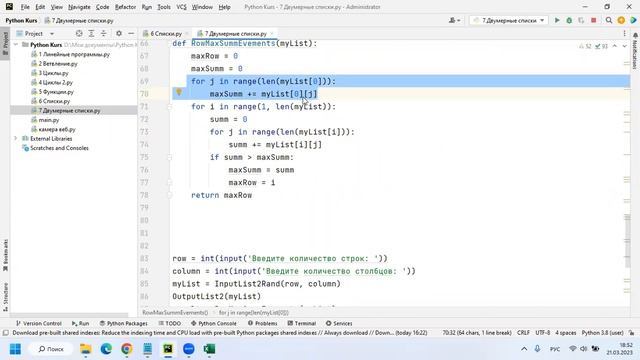The image size is (640, 360).
Task: Select main.py in the Project tree
Action: (49, 120)
